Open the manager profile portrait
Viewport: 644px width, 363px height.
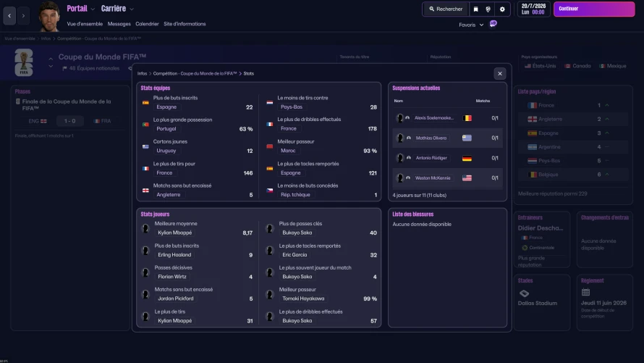[x=49, y=17]
